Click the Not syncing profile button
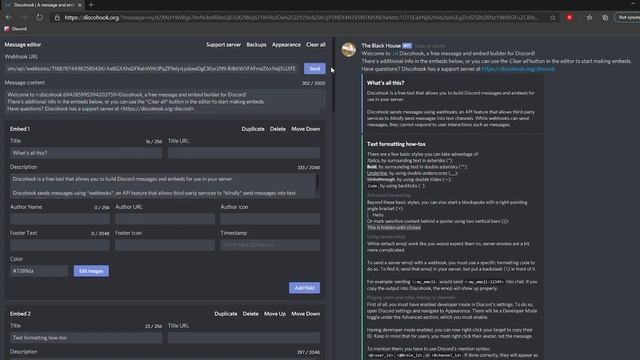 tap(628, 18)
